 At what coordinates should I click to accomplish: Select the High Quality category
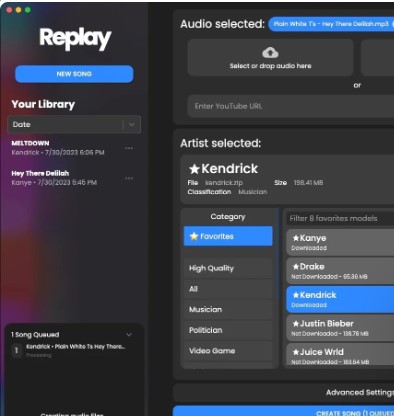tap(228, 268)
